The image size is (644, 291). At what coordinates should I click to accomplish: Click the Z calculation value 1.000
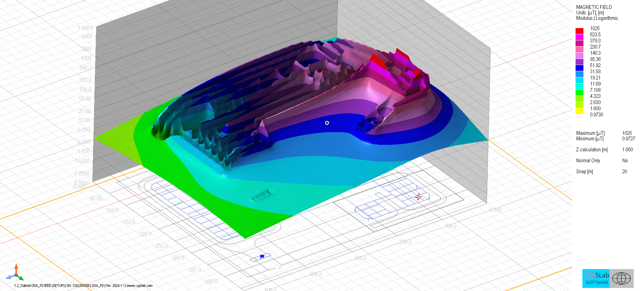627,150
